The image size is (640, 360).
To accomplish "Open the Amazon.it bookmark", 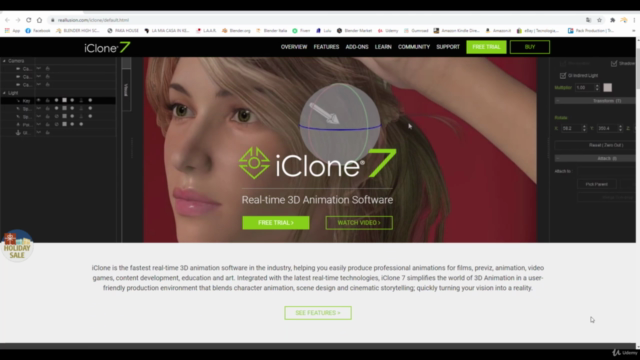I will pyautogui.click(x=498, y=31).
